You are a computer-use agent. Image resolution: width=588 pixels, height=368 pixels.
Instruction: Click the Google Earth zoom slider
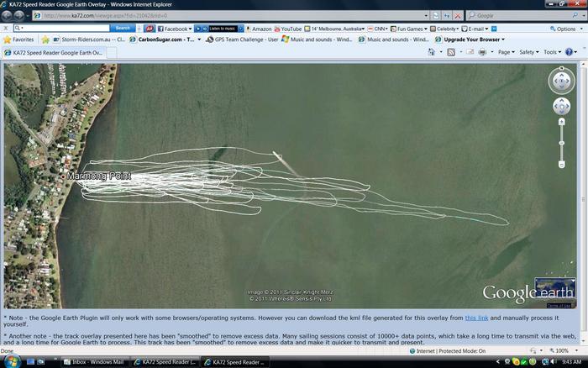coord(561,143)
